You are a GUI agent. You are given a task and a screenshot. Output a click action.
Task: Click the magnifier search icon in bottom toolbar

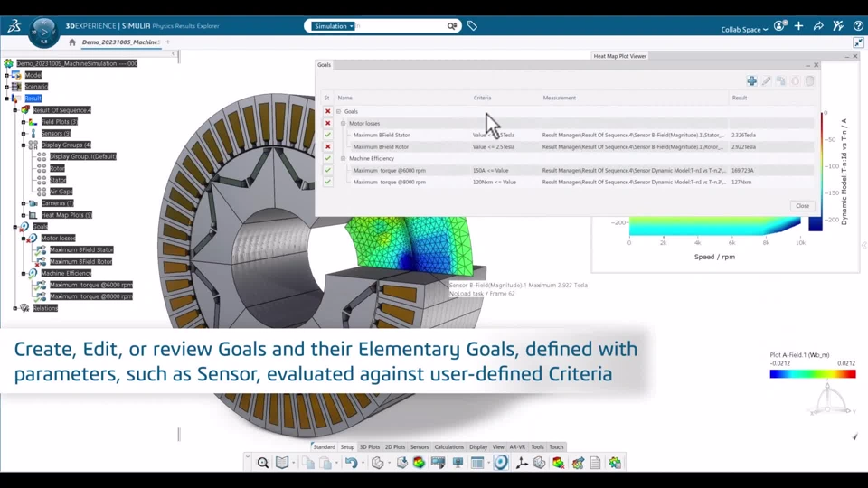(263, 463)
